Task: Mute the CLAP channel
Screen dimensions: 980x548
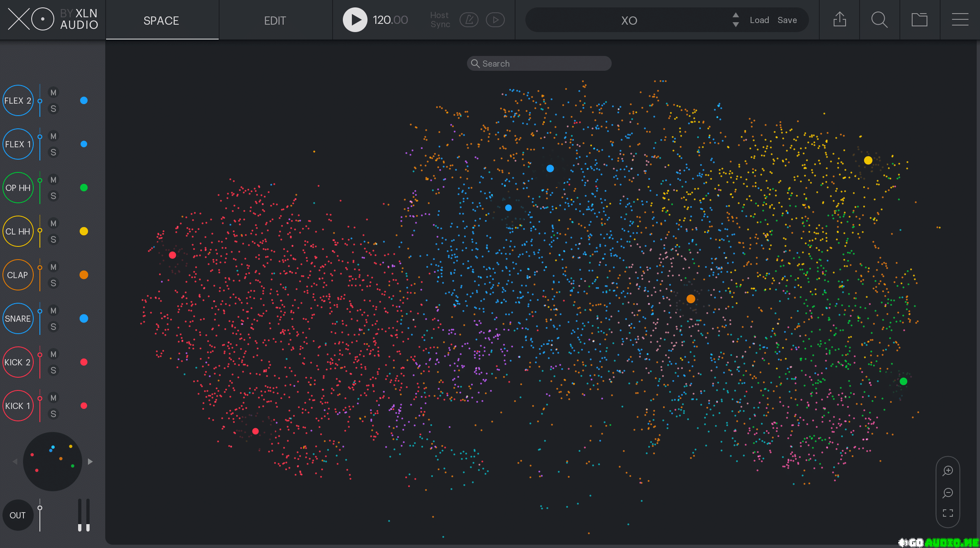Action: 53,267
